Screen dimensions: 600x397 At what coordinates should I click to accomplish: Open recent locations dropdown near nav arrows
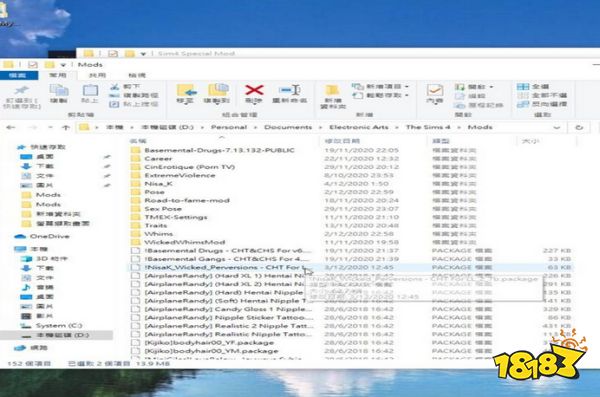(x=50, y=127)
